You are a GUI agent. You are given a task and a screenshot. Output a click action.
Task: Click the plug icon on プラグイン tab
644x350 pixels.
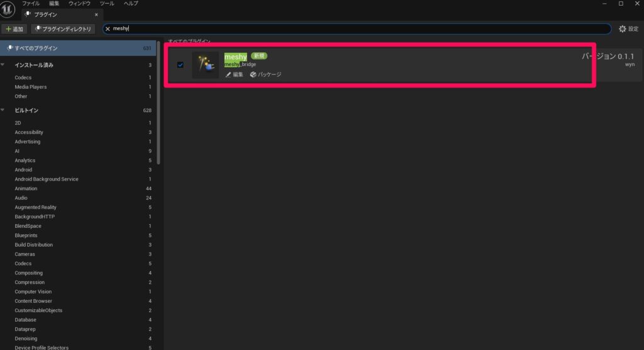[x=28, y=14]
